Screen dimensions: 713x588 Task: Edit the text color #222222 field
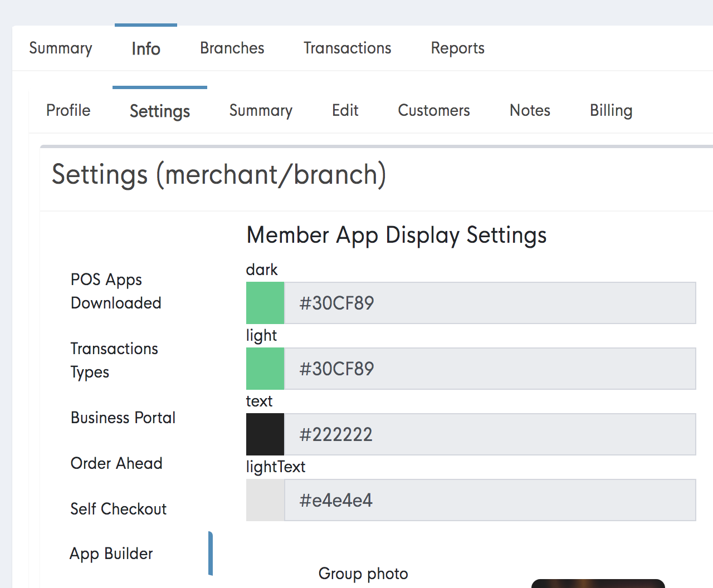490,434
